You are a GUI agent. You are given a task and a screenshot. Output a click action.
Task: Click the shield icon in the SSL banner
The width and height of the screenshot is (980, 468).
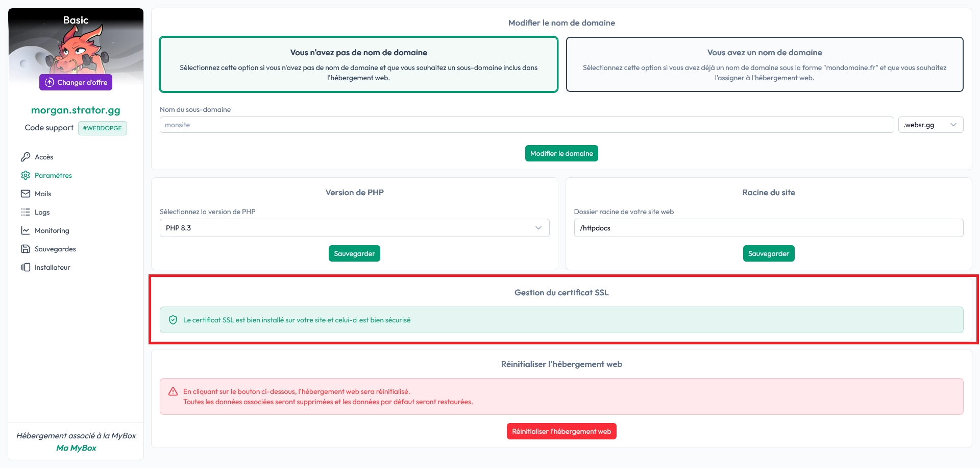pyautogui.click(x=173, y=320)
